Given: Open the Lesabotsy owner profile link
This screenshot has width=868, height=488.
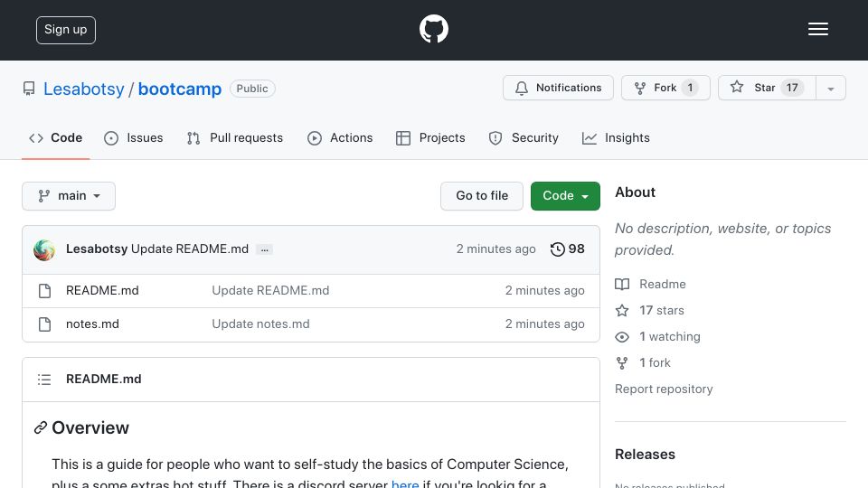Looking at the screenshot, I should click(83, 89).
